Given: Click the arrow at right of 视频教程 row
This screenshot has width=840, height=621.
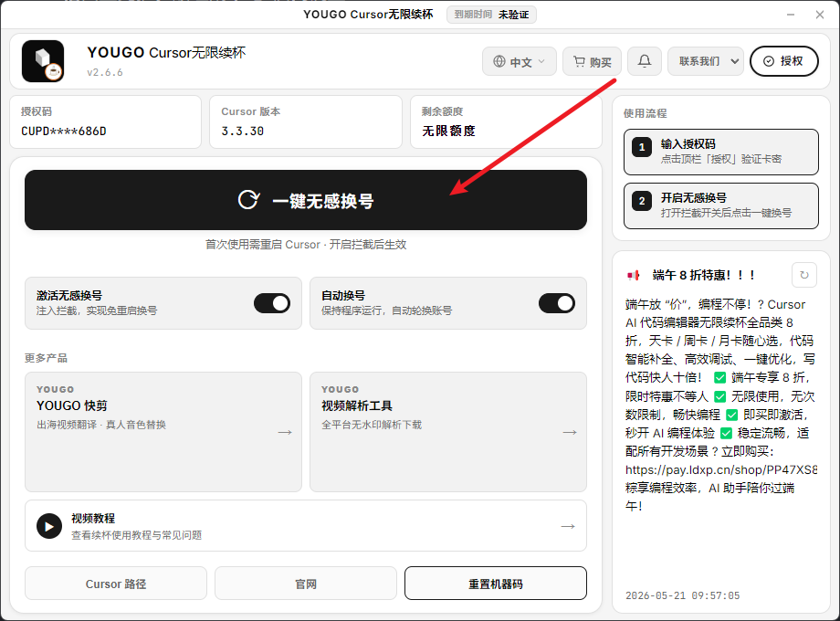Looking at the screenshot, I should coord(568,526).
